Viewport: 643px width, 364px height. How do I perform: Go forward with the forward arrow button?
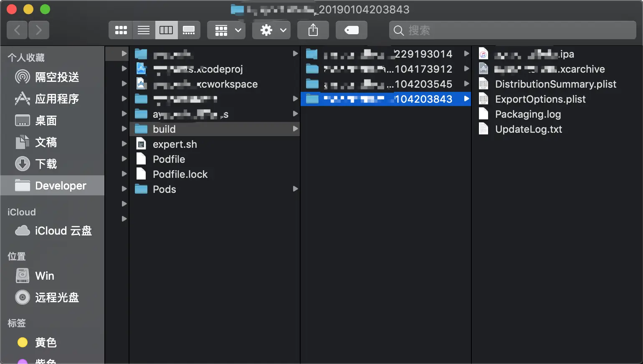[39, 30]
